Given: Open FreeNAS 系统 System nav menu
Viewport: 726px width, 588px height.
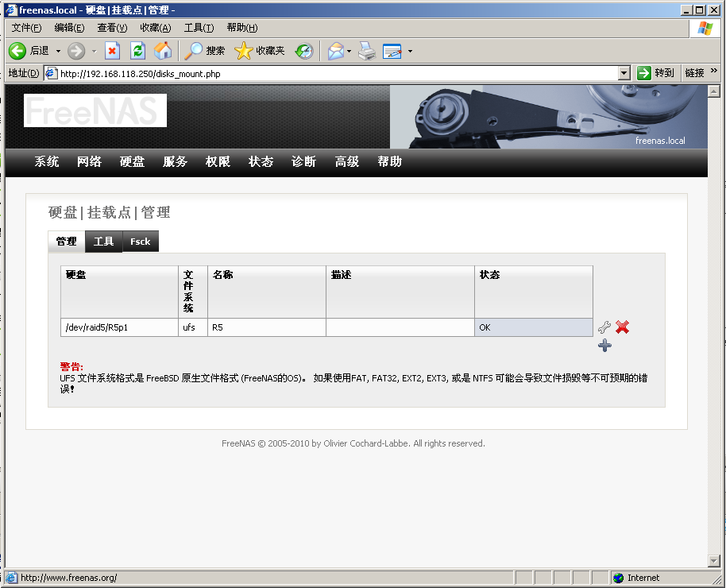Looking at the screenshot, I should coord(47,161).
